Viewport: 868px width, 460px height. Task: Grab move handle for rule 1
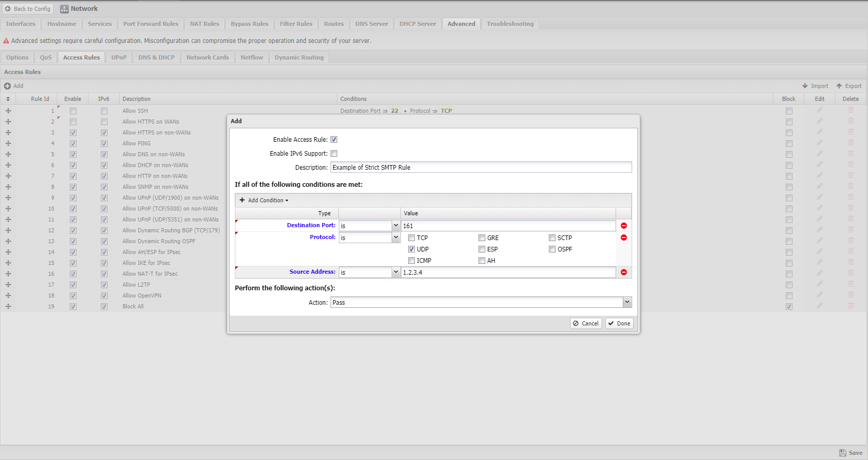[x=8, y=111]
